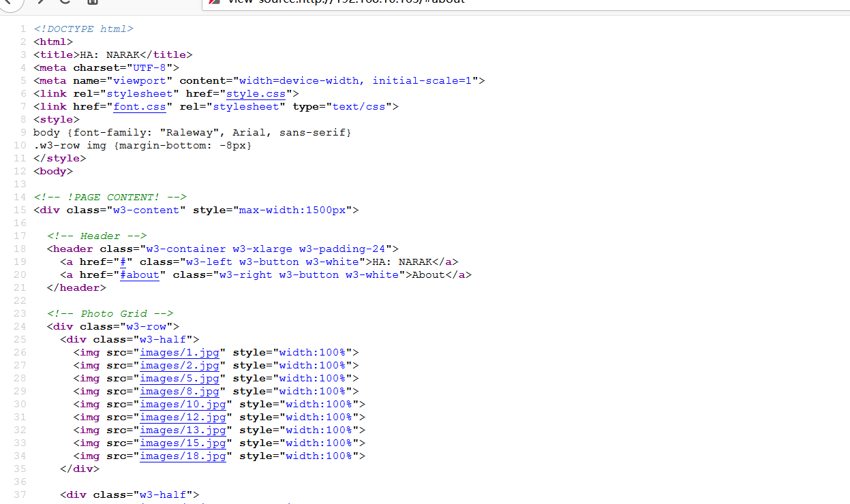
Task: Click the <!-- Header --> comment
Action: 97,236
